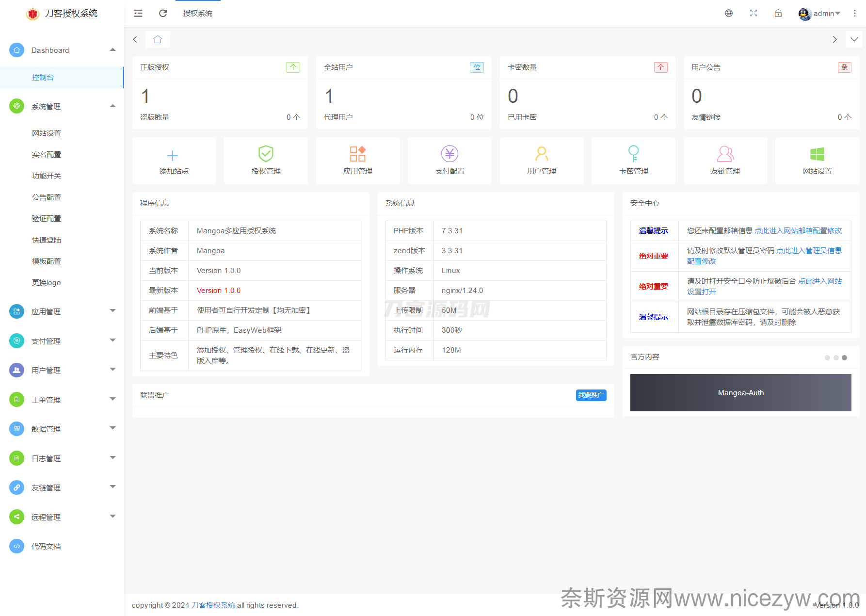Open the 友链管理 people shortcut
Image resolution: width=866 pixels, height=616 pixels.
tap(725, 161)
